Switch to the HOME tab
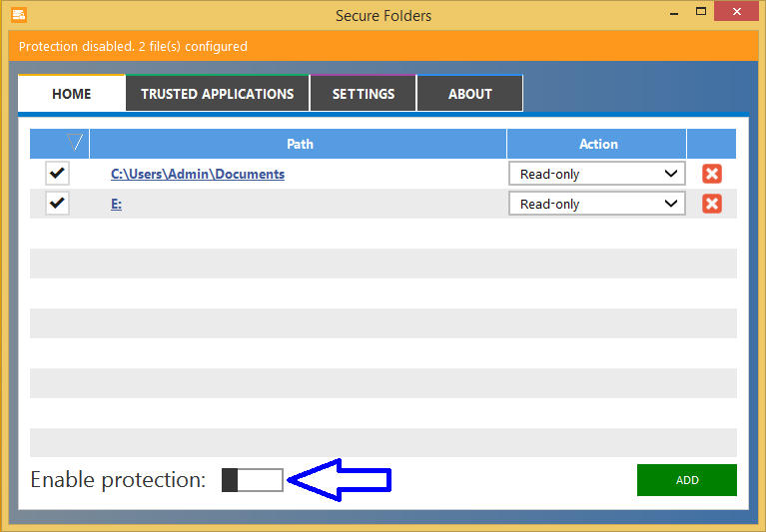The image size is (766, 532). pyautogui.click(x=72, y=93)
